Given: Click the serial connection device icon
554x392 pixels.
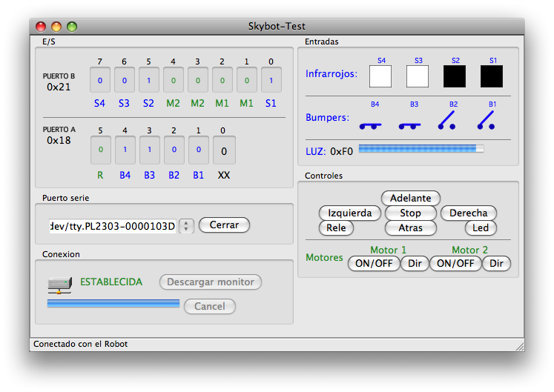Looking at the screenshot, I should coord(59,283).
